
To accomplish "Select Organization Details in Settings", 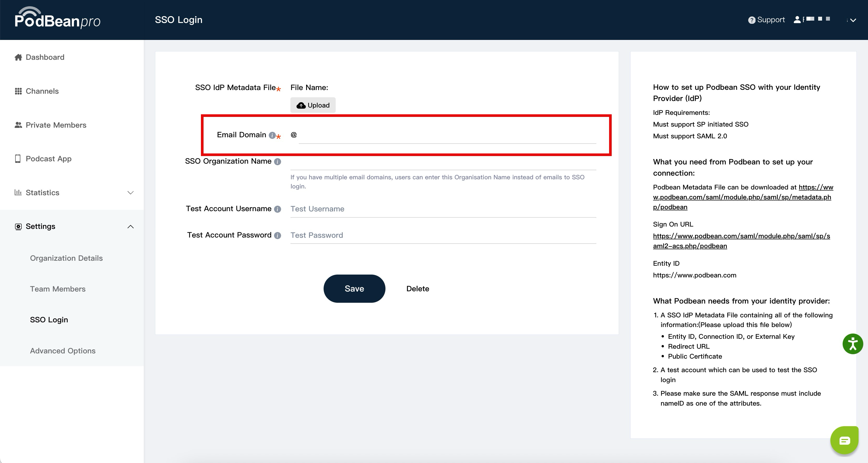I will (66, 258).
